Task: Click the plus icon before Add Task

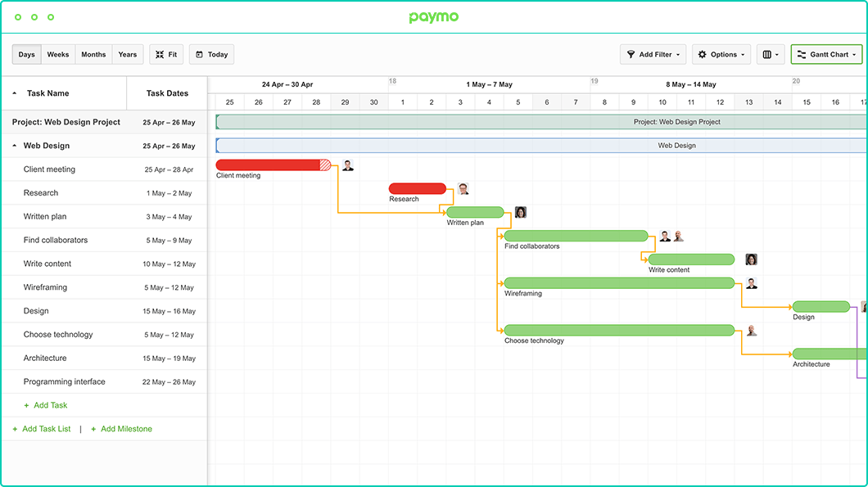Action: (x=26, y=406)
